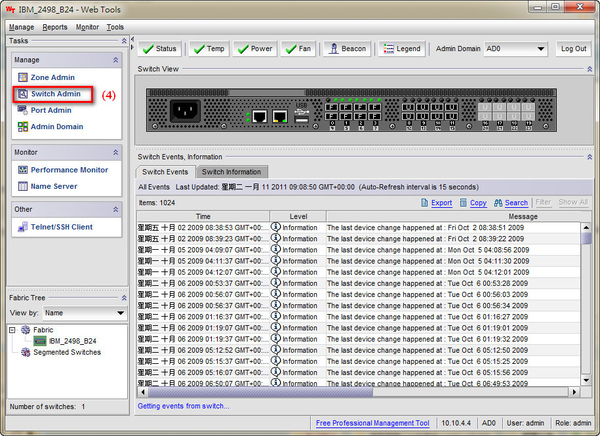Open the Manage menu
This screenshot has height=436, width=600.
[21, 27]
